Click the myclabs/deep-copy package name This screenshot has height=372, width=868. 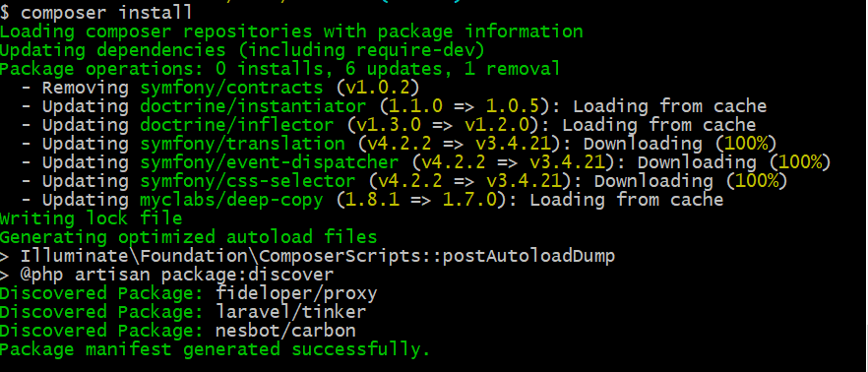pyautogui.click(x=231, y=200)
